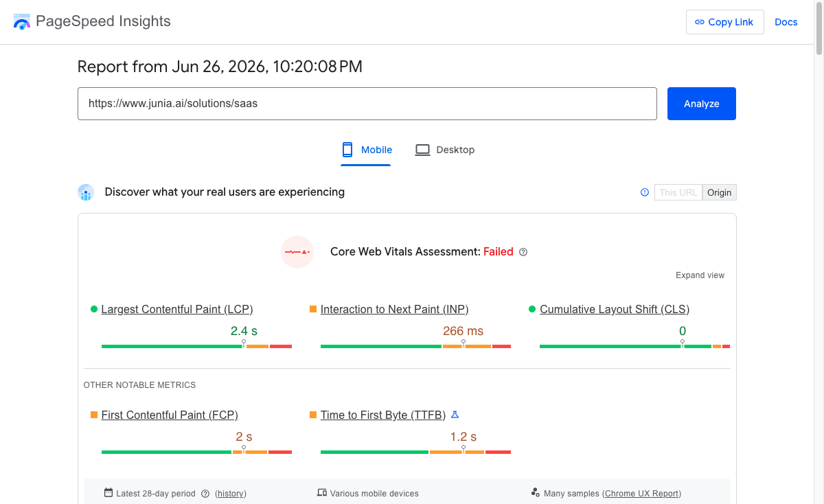824x504 pixels.
Task: Open Cumulative Layout Shift (CLS) link
Action: (x=615, y=310)
